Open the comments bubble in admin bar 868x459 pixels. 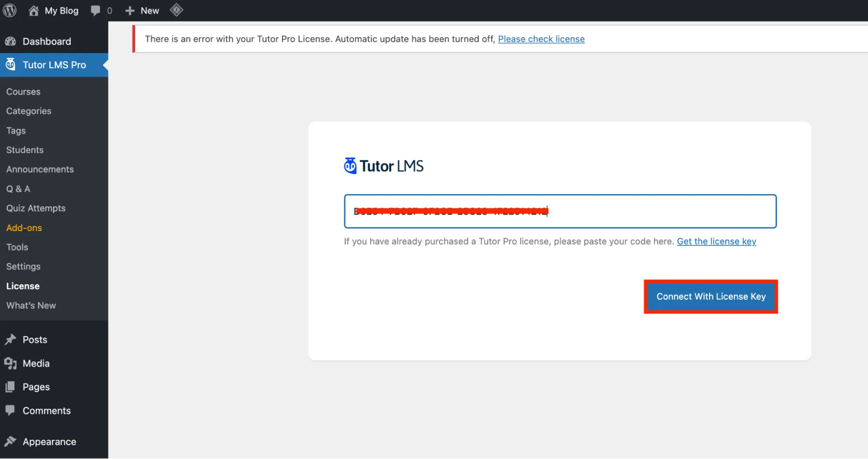click(101, 10)
